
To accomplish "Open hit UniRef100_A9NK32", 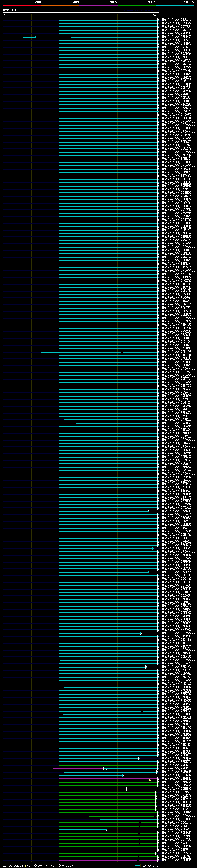I will (x=177, y=33).
